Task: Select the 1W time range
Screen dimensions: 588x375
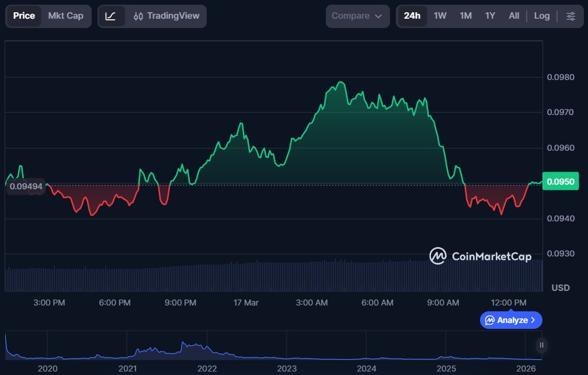Action: coord(440,16)
